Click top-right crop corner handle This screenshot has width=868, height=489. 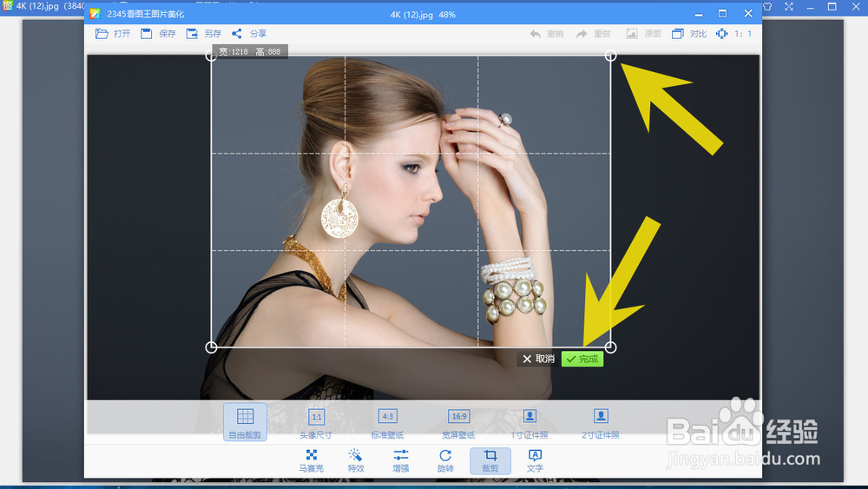(x=610, y=56)
